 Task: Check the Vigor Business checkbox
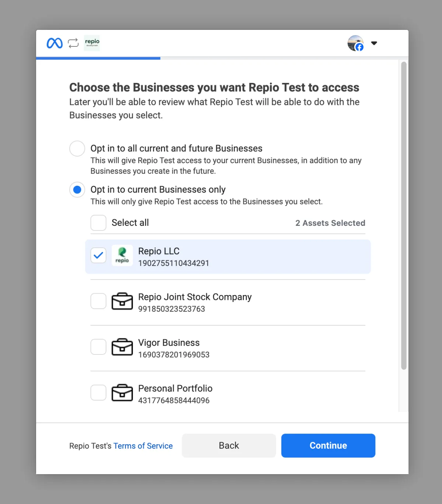tap(98, 347)
